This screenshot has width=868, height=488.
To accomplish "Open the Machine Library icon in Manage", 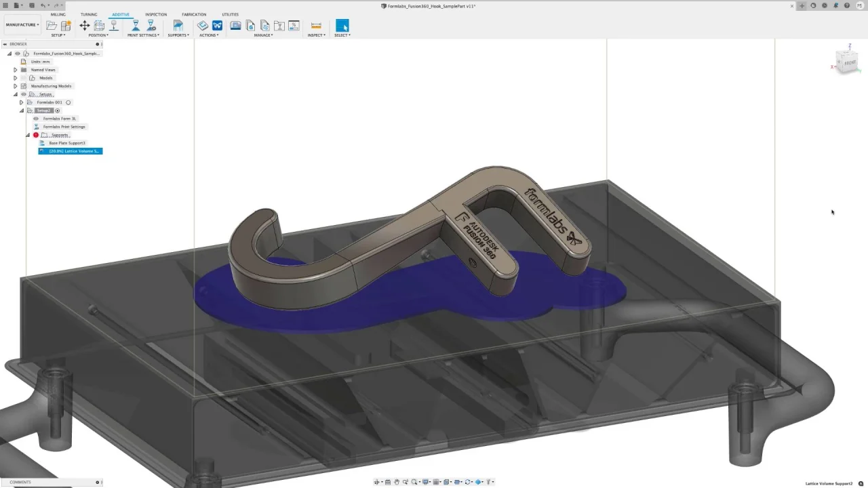I will 235,25.
